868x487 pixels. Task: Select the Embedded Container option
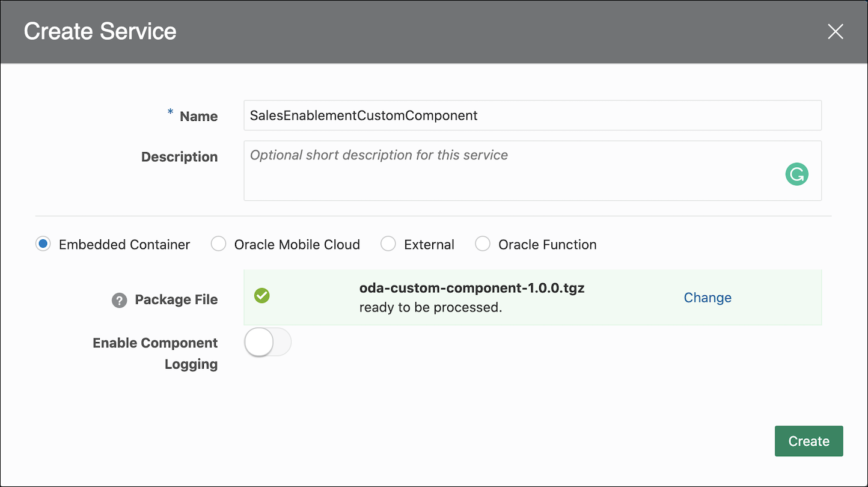tap(43, 243)
